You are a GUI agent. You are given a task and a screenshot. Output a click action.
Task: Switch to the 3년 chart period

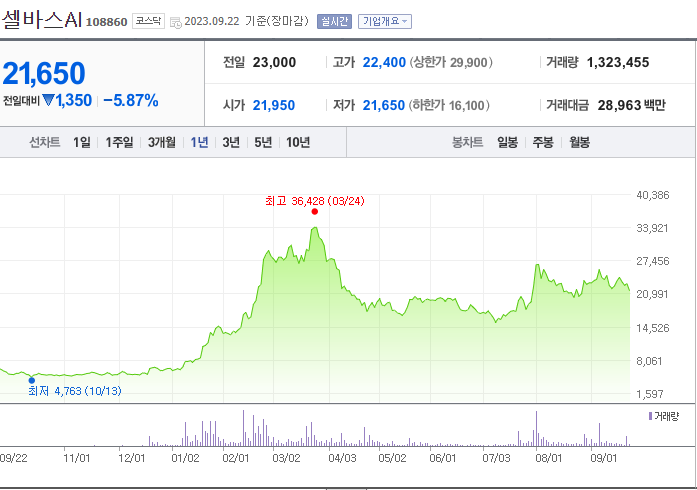(231, 142)
